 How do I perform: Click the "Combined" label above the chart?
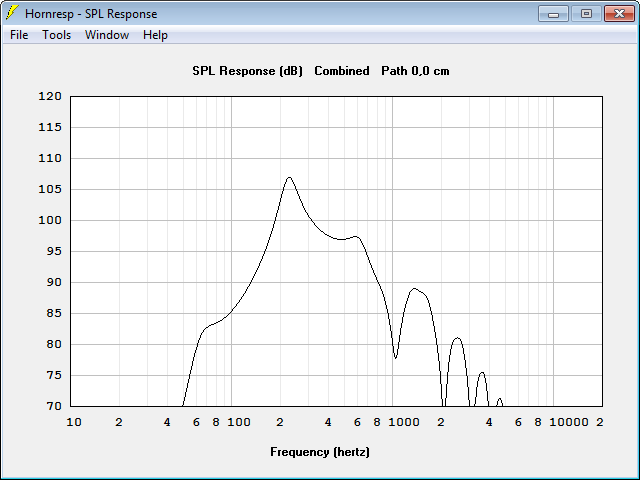pyautogui.click(x=342, y=71)
